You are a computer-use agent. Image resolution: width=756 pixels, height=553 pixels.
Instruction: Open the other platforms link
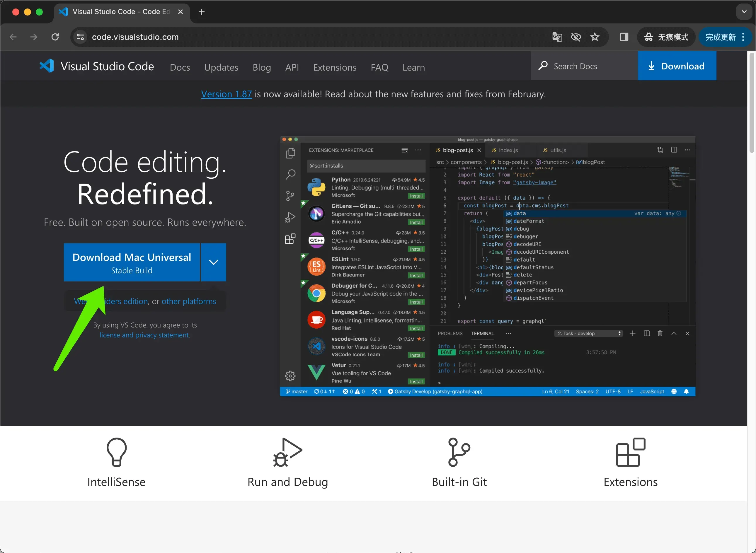coord(189,301)
